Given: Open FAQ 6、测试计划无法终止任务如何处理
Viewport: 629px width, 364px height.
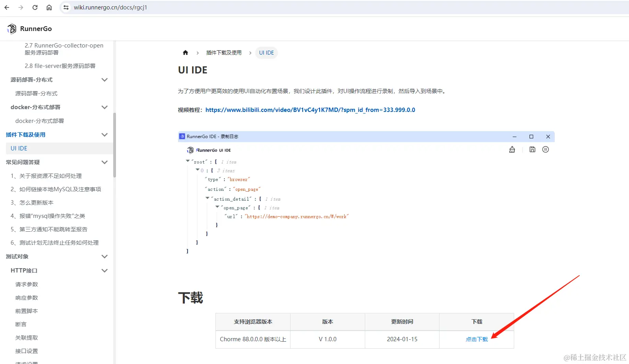Looking at the screenshot, I should 55,243.
